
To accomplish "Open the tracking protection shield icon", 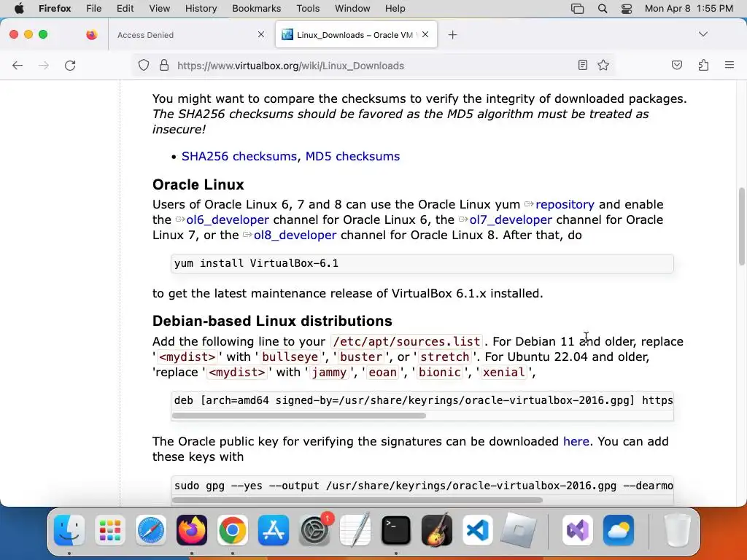I will pos(144,65).
